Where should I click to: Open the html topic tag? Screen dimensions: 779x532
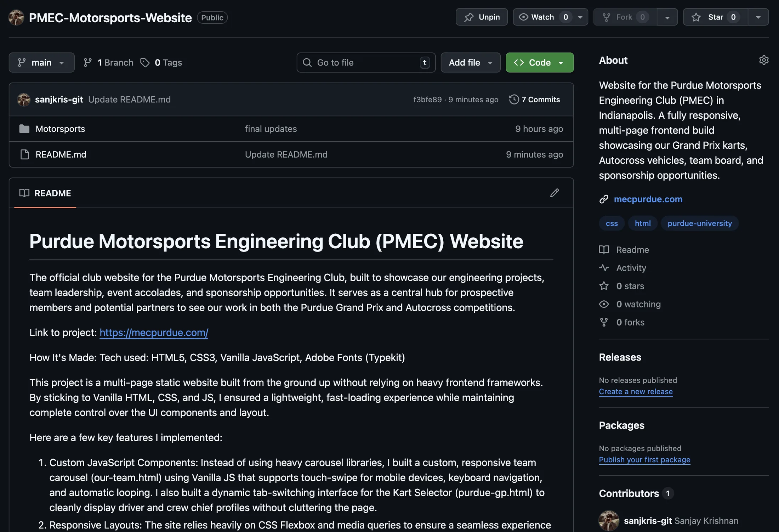643,223
